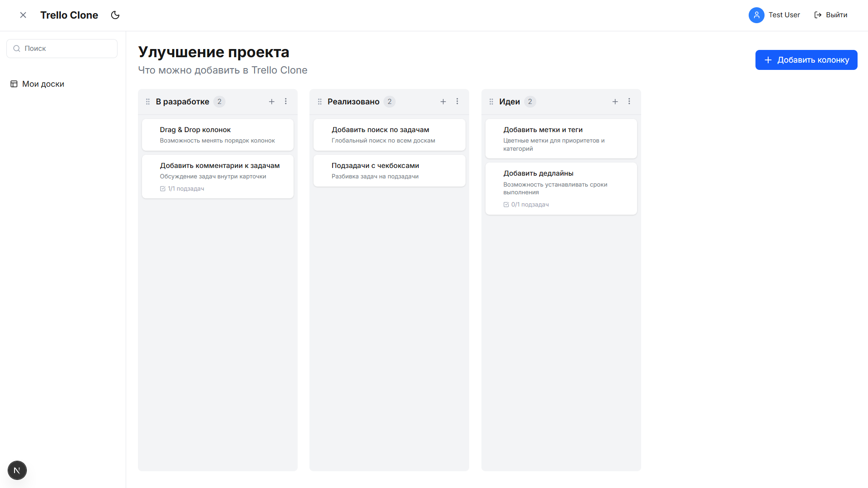Open the three-dot menu of «В разработке»
Screen dimensions: 868x488
tap(286, 102)
